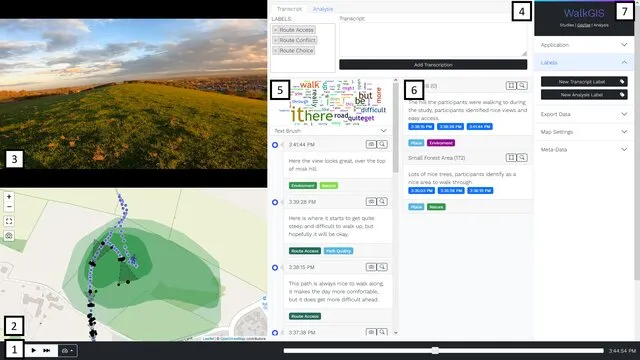The height and width of the screenshot is (360, 640).
Task: Click the camera icon on 2:41:44 PM entry
Action: 371,144
